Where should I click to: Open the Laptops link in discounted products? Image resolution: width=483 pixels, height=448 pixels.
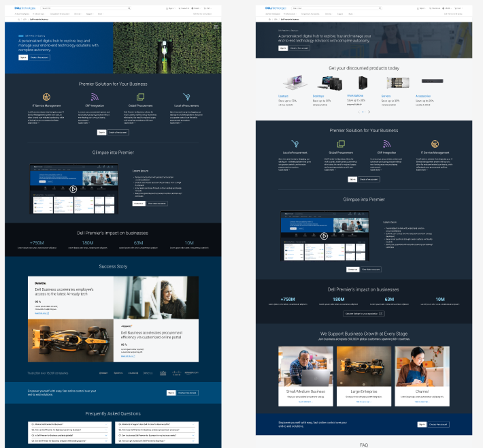coord(283,96)
